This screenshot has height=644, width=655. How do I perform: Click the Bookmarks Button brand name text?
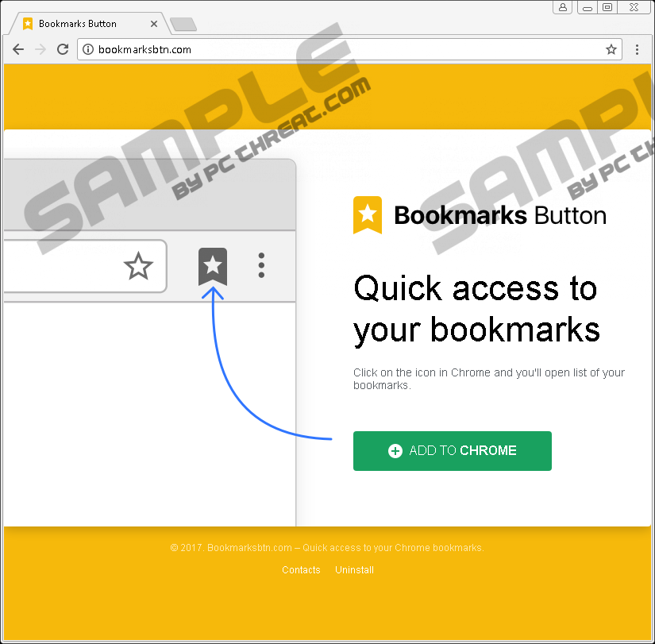pos(500,215)
